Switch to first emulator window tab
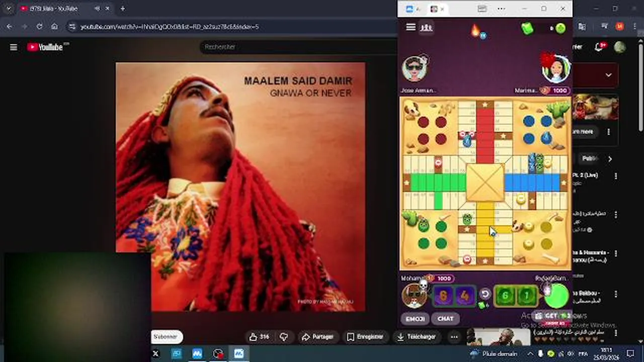Viewport: 644px width, 362px height. (x=409, y=9)
